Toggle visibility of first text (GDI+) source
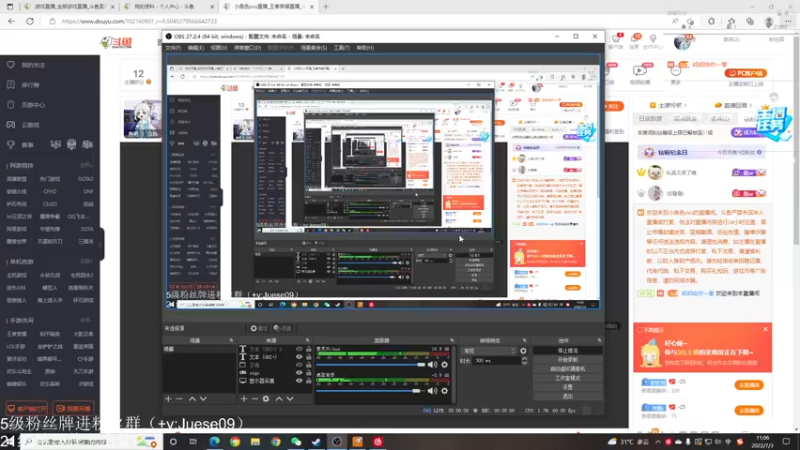800x450 pixels. [299, 349]
